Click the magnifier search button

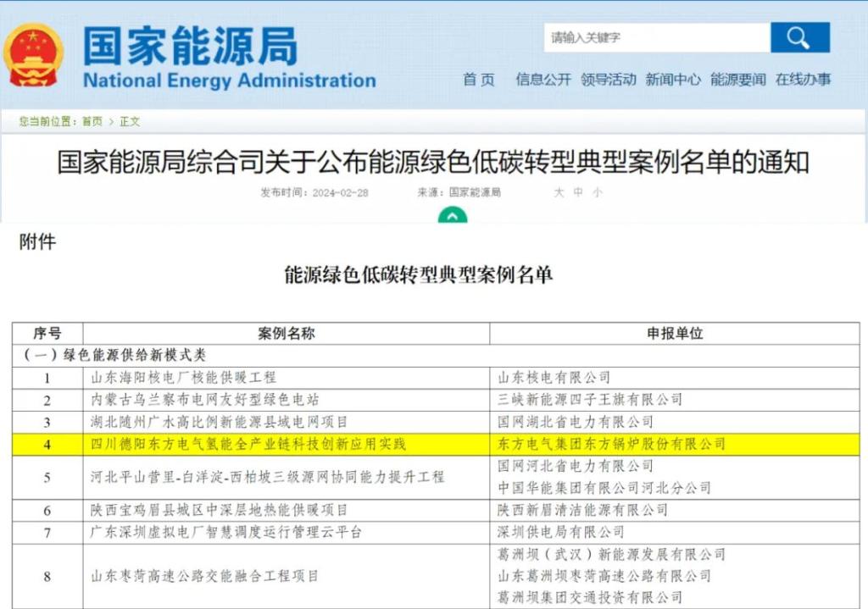point(798,37)
